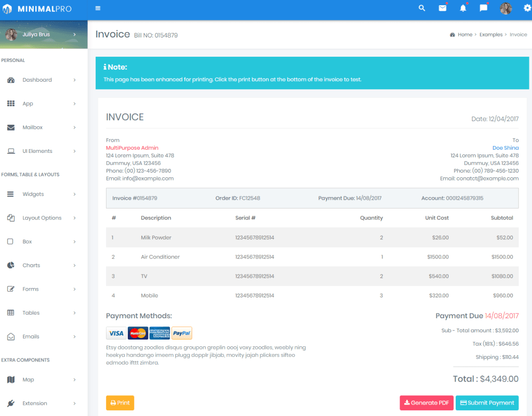Select the MasterCard payment icon
Image resolution: width=532 pixels, height=416 pixels.
pyautogui.click(x=138, y=333)
